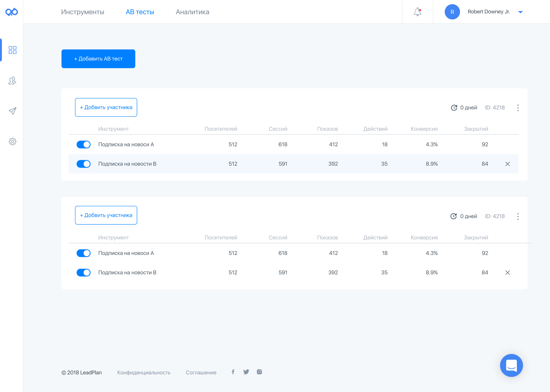The image size is (550, 392).
Task: Open the paper plane mailing icon
Action: [12, 111]
